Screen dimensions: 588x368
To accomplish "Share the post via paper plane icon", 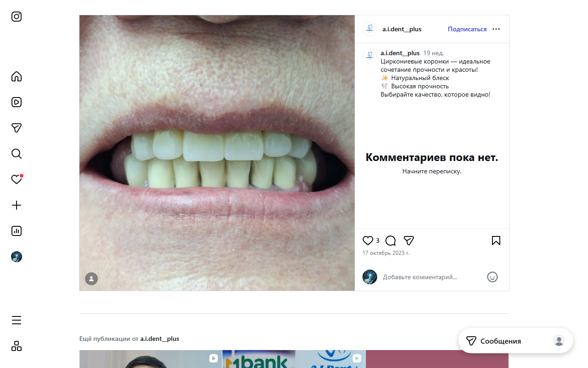I will click(409, 241).
